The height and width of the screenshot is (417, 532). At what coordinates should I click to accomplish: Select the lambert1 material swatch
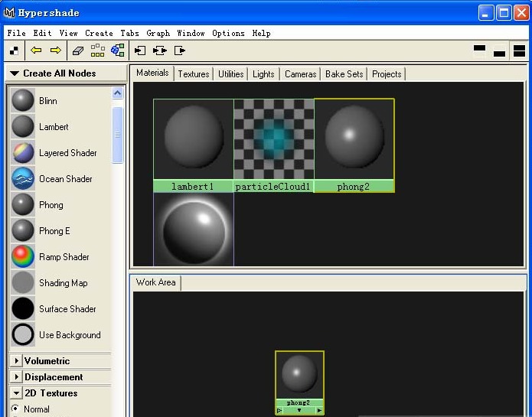194,145
